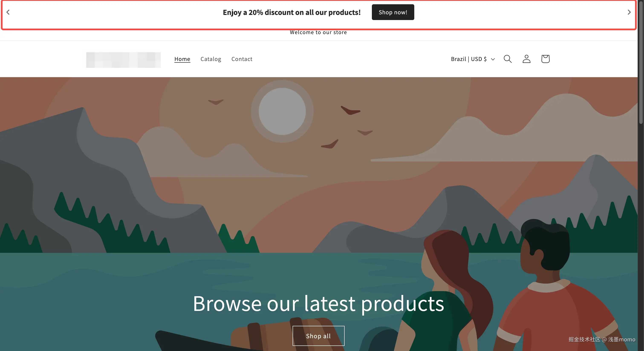This screenshot has width=644, height=351.
Task: Show next announcement with right arrow
Action: click(629, 12)
